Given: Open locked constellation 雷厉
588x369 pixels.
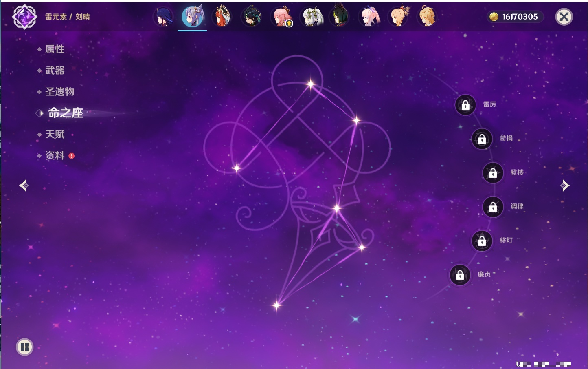Looking at the screenshot, I should pos(465,105).
